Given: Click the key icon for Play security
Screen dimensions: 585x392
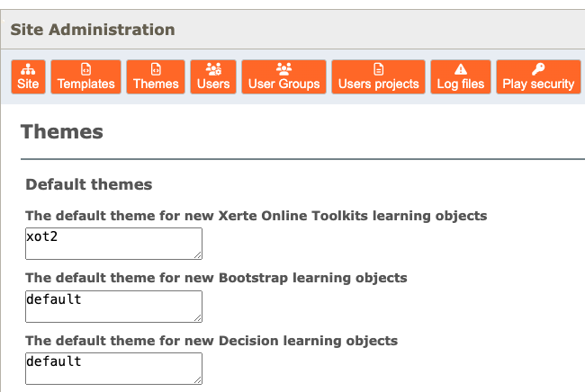Looking at the screenshot, I should tap(538, 69).
